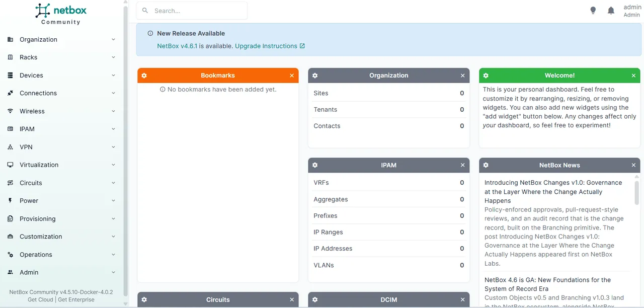Open Contacts in the Organization widget
The width and height of the screenshot is (644, 308).
pos(327,126)
